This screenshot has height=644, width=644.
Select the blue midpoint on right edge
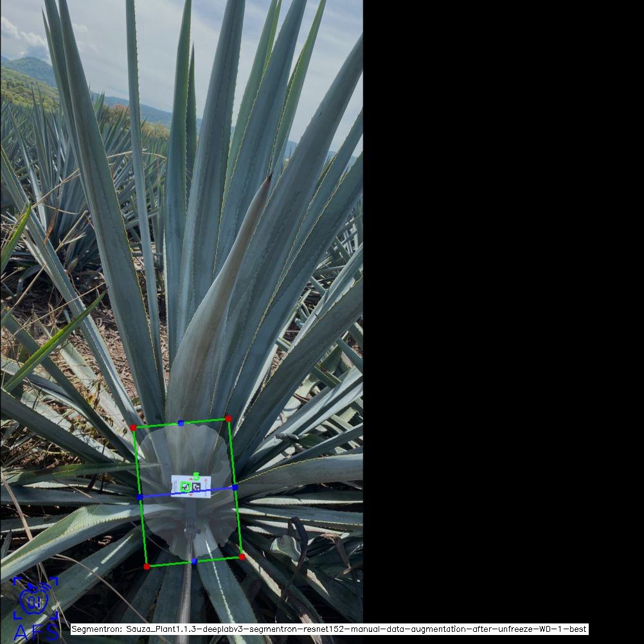[235, 488]
